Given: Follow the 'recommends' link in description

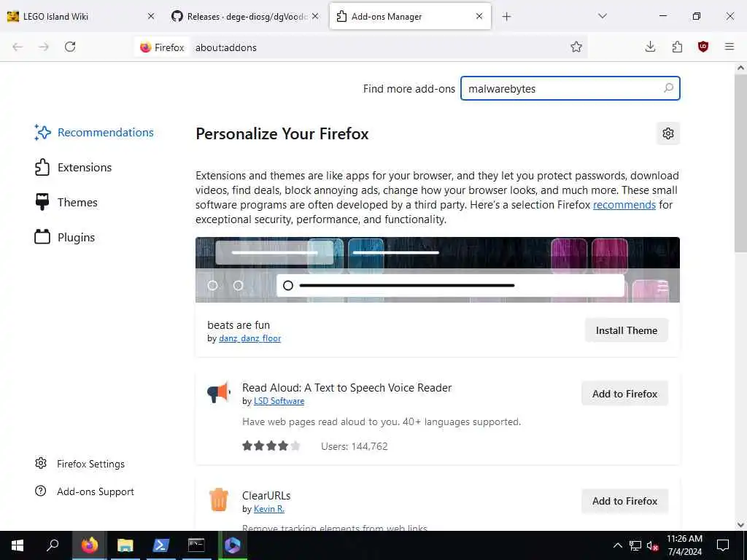Looking at the screenshot, I should (624, 205).
